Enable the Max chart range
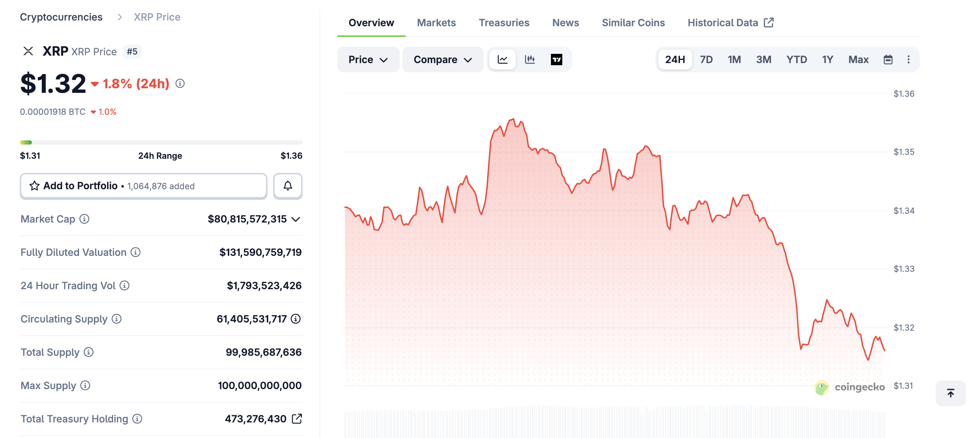This screenshot has width=980, height=438. (858, 60)
